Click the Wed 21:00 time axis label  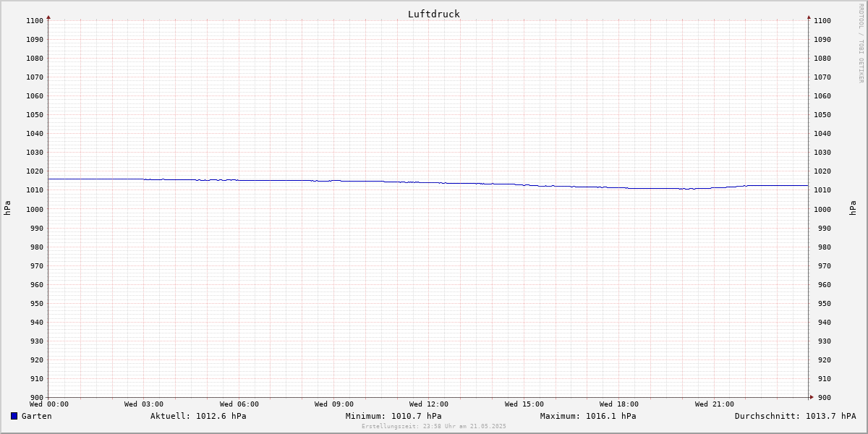[x=715, y=404]
